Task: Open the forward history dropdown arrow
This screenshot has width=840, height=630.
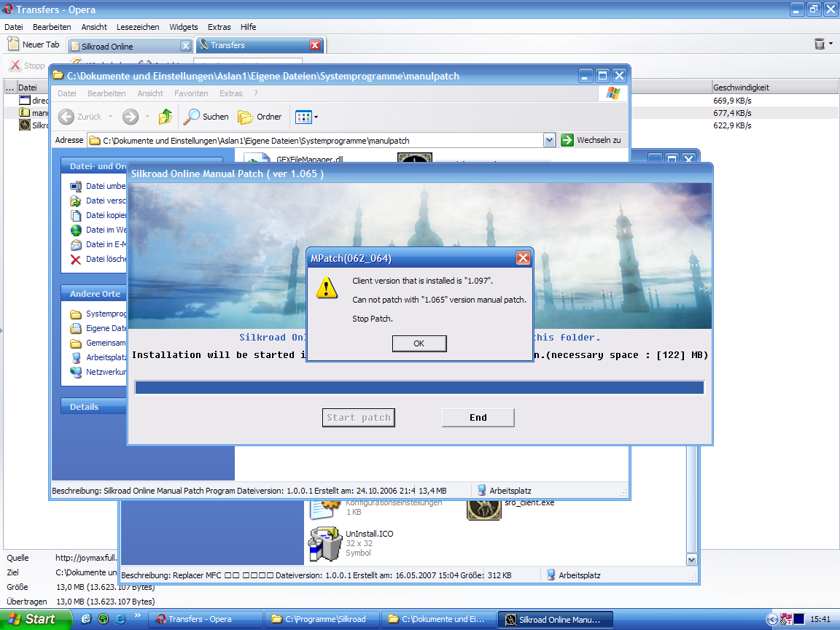Action: click(x=147, y=116)
